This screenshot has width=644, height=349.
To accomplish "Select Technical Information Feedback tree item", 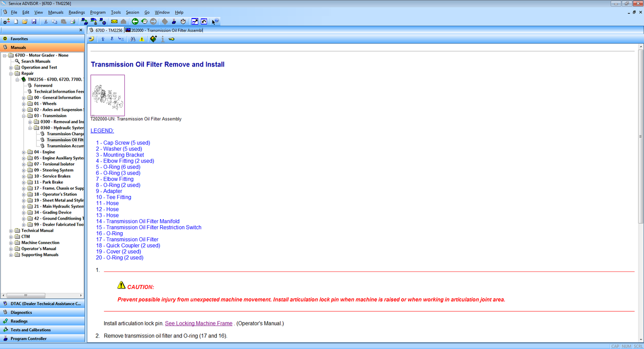I will click(x=59, y=92).
